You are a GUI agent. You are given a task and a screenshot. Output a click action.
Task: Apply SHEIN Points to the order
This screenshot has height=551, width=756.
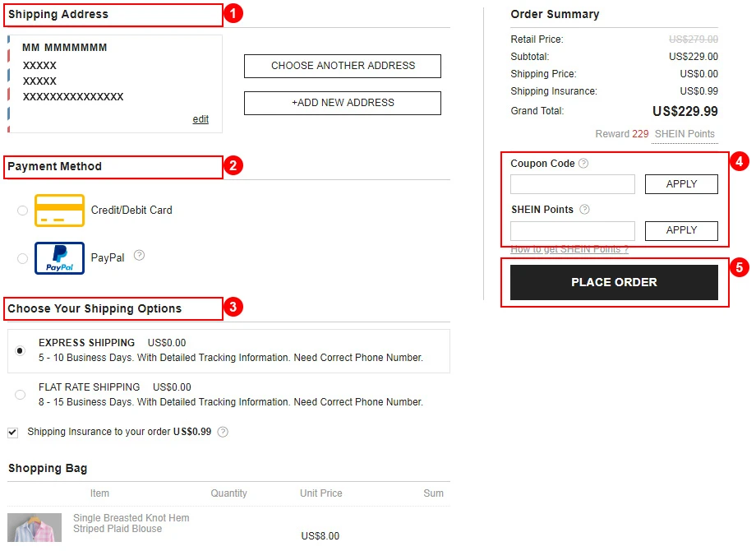pos(680,230)
